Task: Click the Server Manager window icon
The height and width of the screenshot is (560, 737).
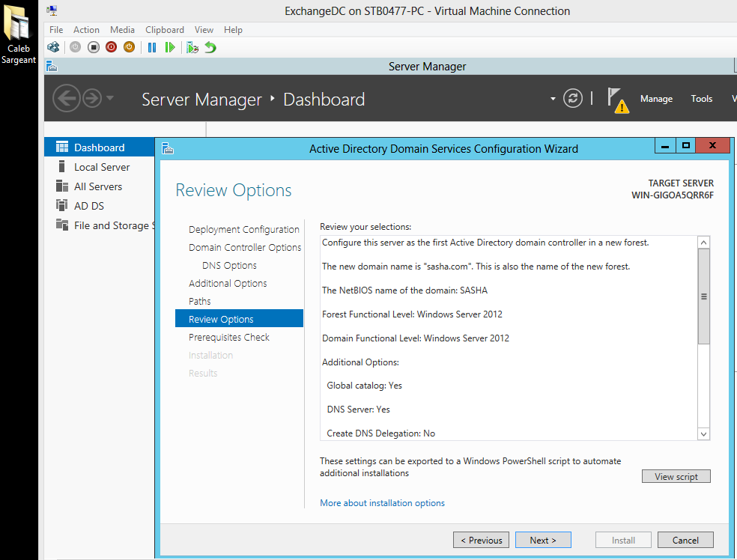Action: coord(52,67)
